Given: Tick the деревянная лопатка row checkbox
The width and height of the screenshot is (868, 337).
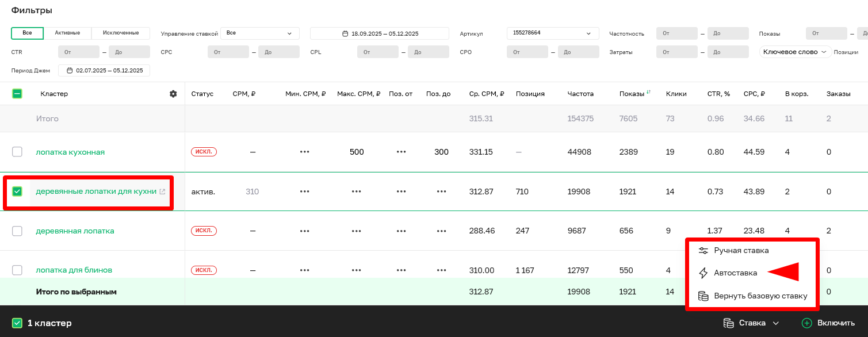Looking at the screenshot, I should tap(17, 231).
